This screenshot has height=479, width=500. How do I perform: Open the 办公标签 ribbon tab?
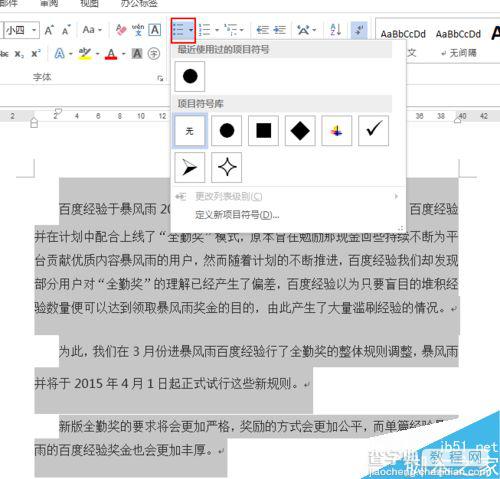[x=139, y=3]
